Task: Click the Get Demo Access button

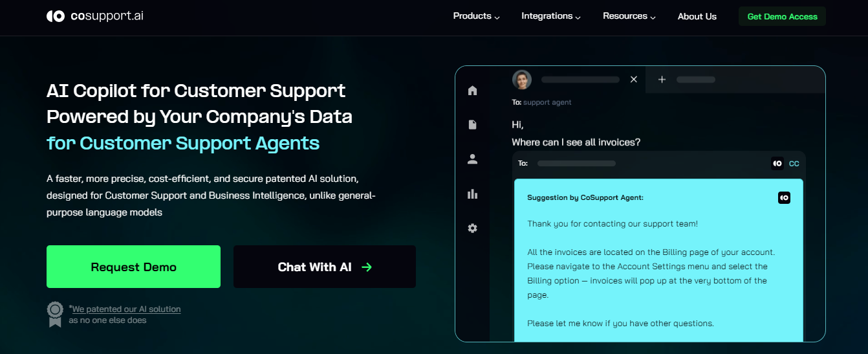Action: (782, 17)
